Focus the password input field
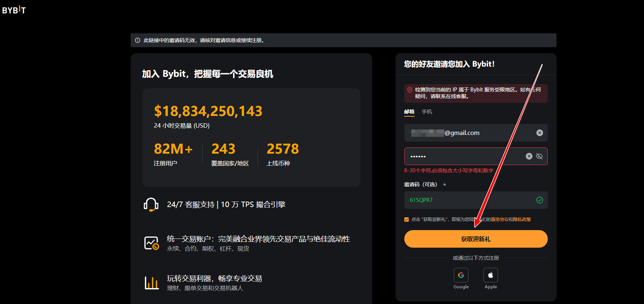Image resolution: width=644 pixels, height=304 pixels. [x=465, y=156]
